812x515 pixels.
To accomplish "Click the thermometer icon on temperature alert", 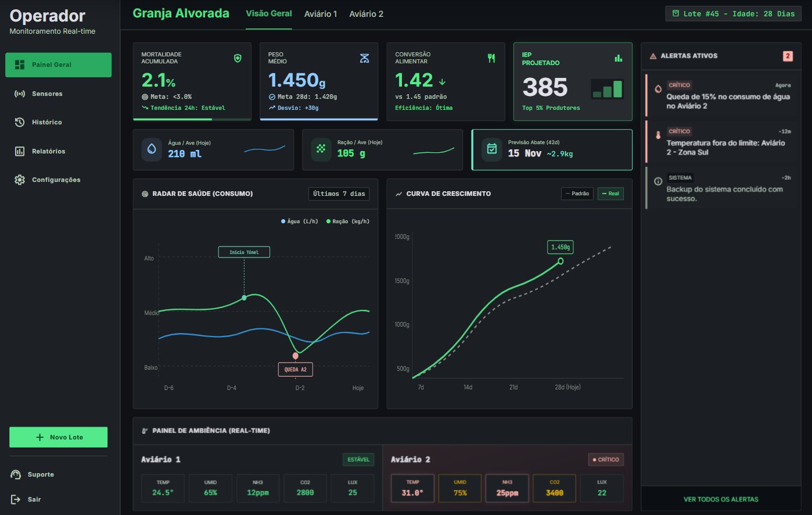I will (658, 135).
